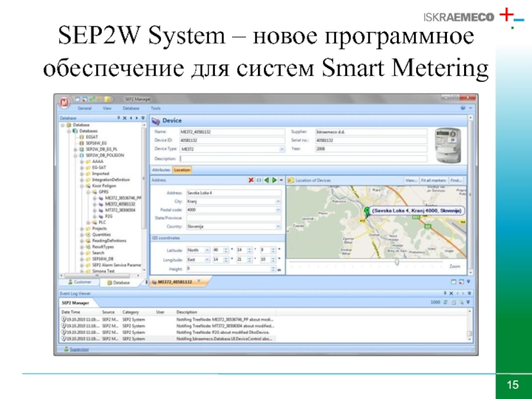Screen dimensions: 532x399
Task: Open the Longitude East direction dropdown
Action: pyautogui.click(x=207, y=260)
